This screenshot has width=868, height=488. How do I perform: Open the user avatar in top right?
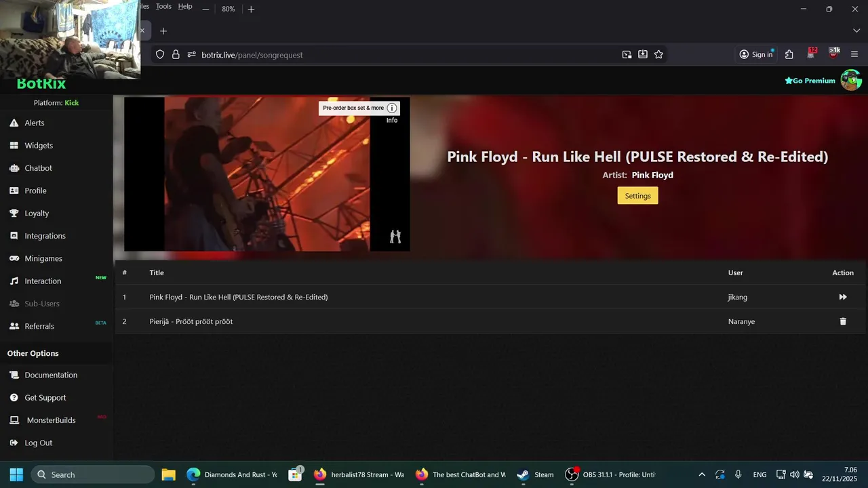pyautogui.click(x=851, y=80)
